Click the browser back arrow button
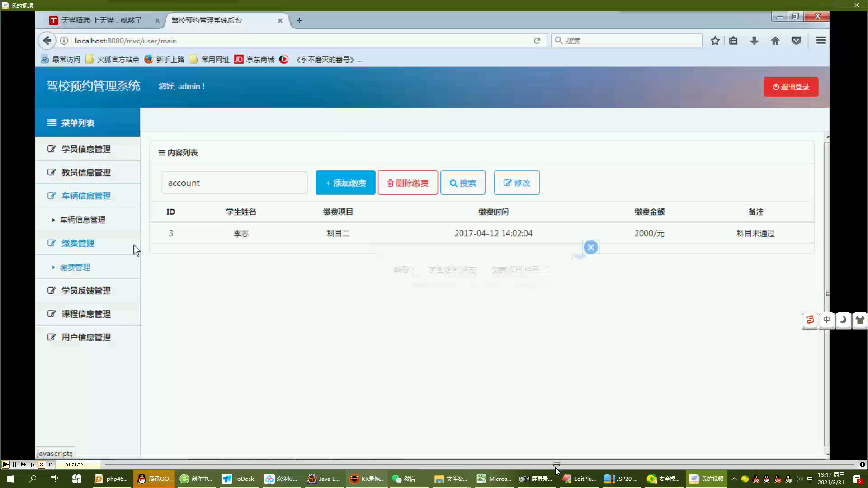 click(x=47, y=41)
